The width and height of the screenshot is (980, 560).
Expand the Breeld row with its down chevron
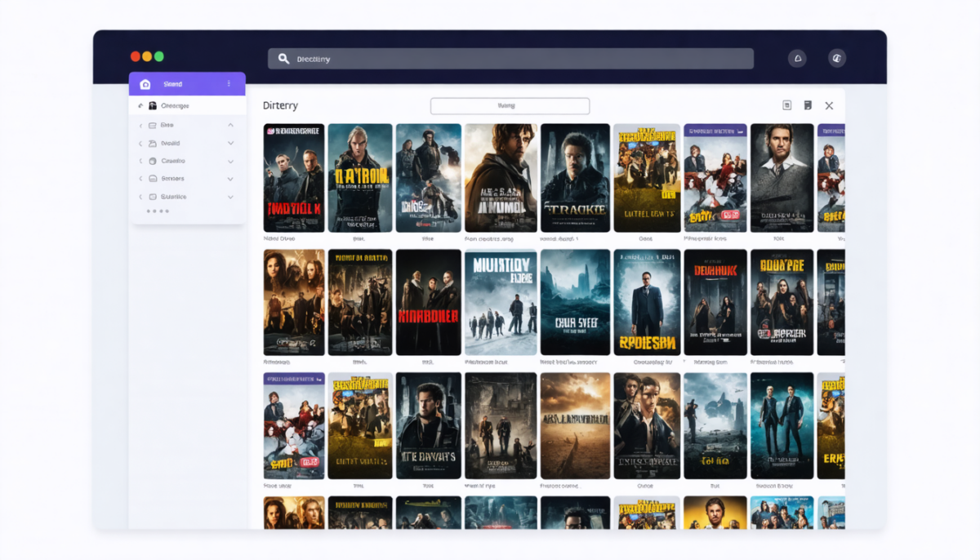click(230, 143)
